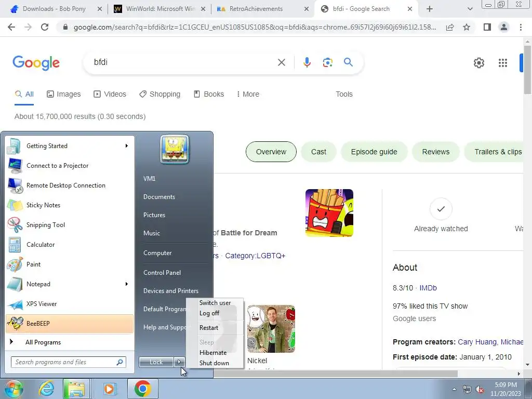Open the Fries character image
Image resolution: width=532 pixels, height=399 pixels.
(329, 212)
